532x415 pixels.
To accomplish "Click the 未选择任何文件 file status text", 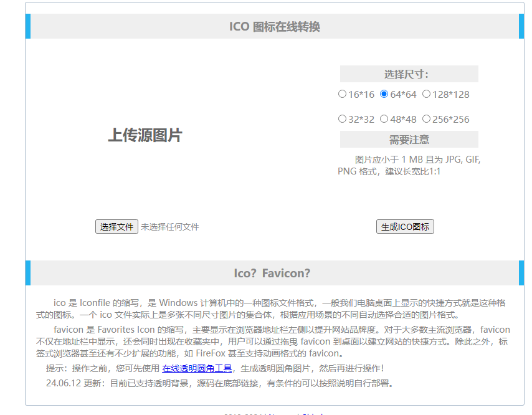I will pos(170,227).
